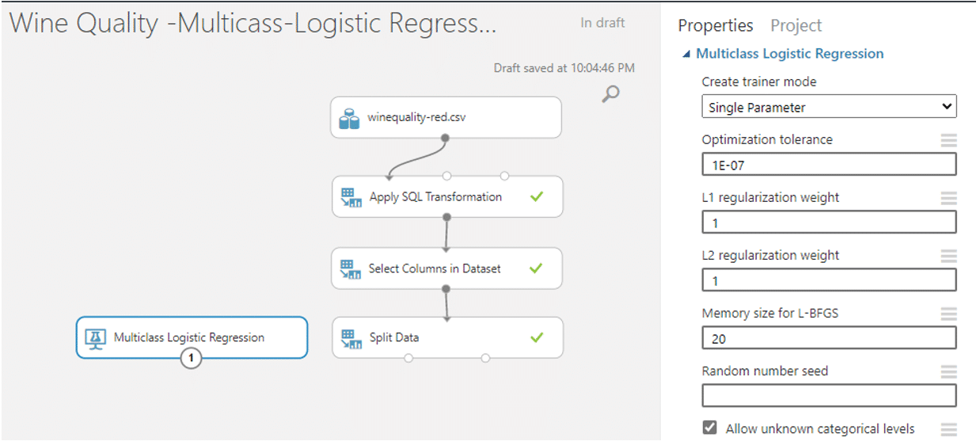
Task: Click the canvas search magnifier icon
Action: 610,94
